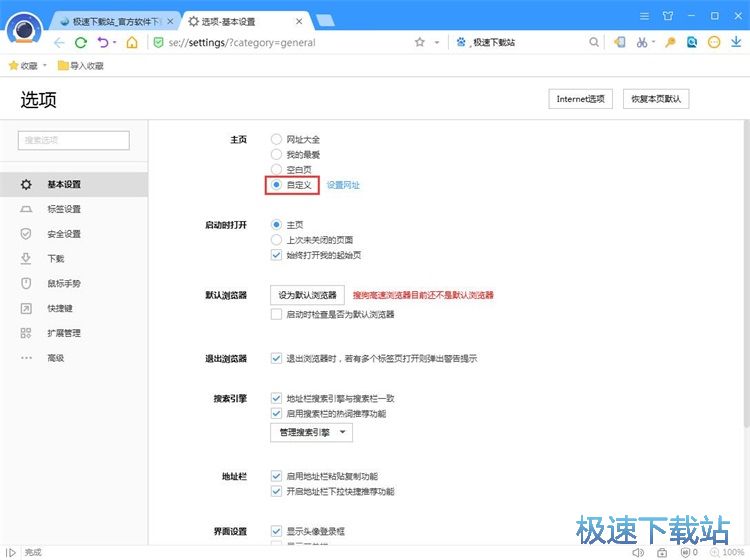This screenshot has width=750, height=560.
Task: Expand the screenshot tool dropdown arrow
Action: pyautogui.click(x=653, y=42)
